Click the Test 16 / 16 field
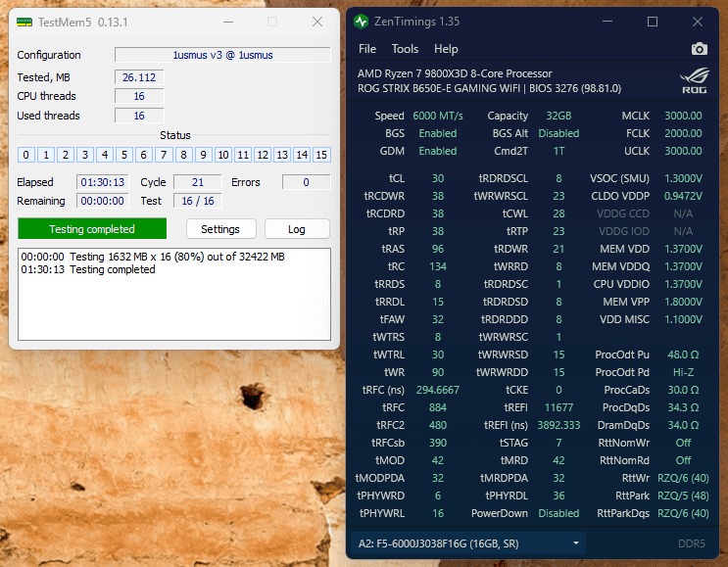Image resolution: width=728 pixels, height=567 pixels. (198, 201)
